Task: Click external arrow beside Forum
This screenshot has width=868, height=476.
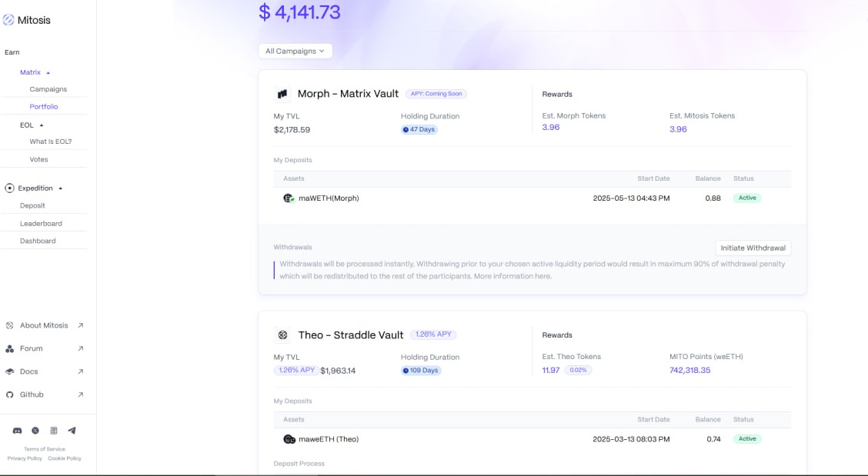Action: click(x=80, y=348)
